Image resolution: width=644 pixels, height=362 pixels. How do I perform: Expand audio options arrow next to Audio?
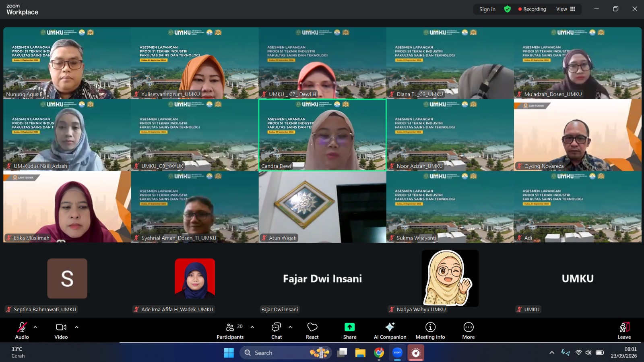[35, 327]
